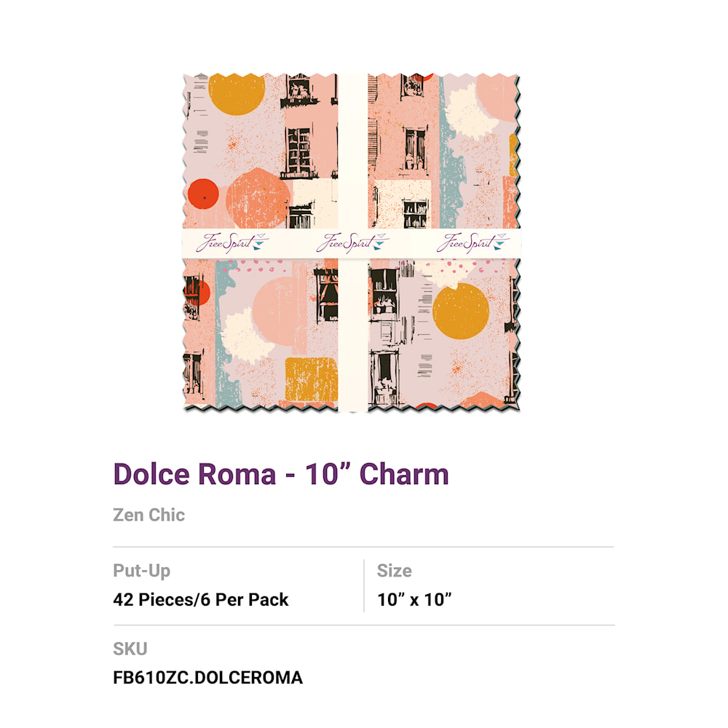Select the SKU code FB610ZC.DOLCEROMA
Image resolution: width=728 pixels, height=728 pixels.
coord(208,677)
